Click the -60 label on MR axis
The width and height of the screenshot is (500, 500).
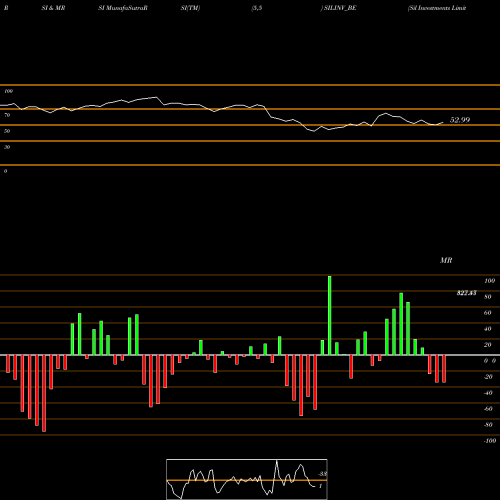coord(488,409)
